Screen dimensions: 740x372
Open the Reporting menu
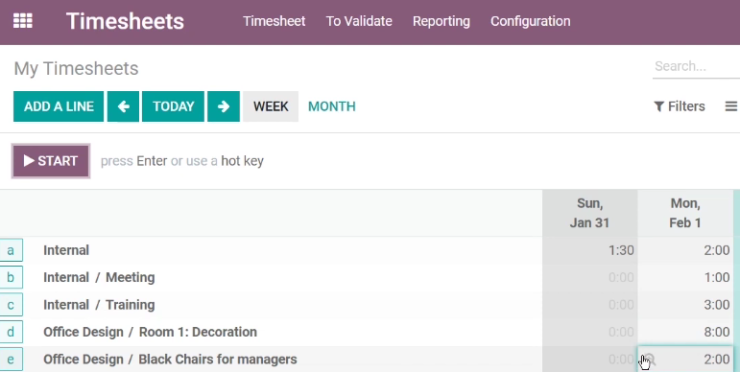click(441, 21)
